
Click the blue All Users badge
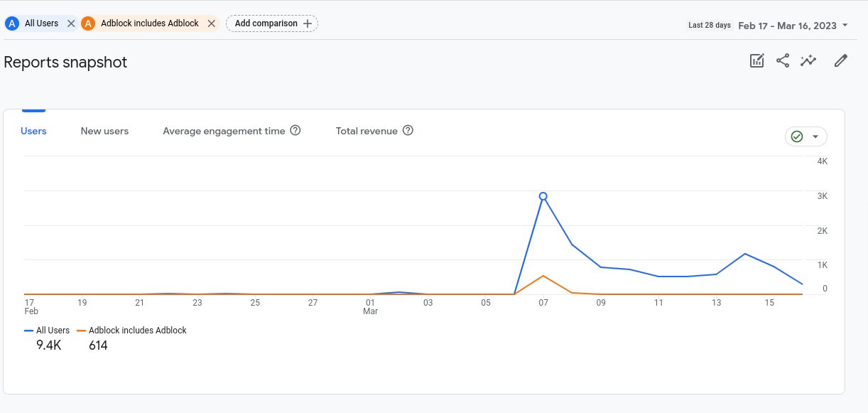coord(12,23)
